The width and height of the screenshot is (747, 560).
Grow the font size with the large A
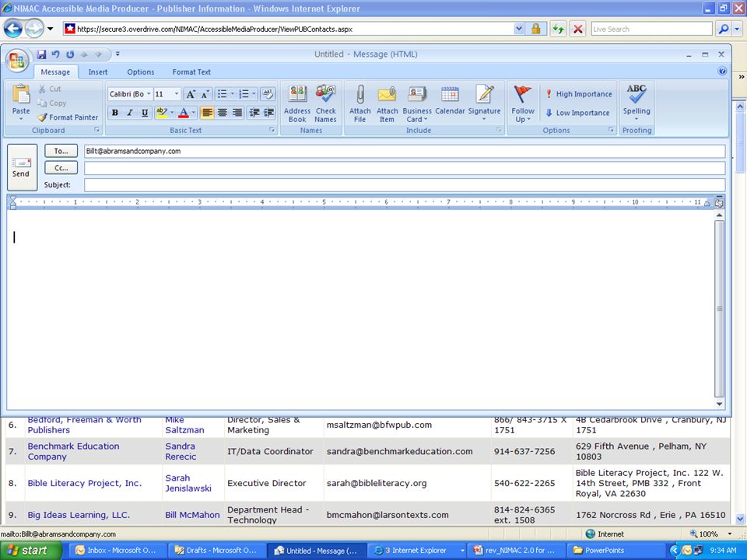(x=191, y=94)
